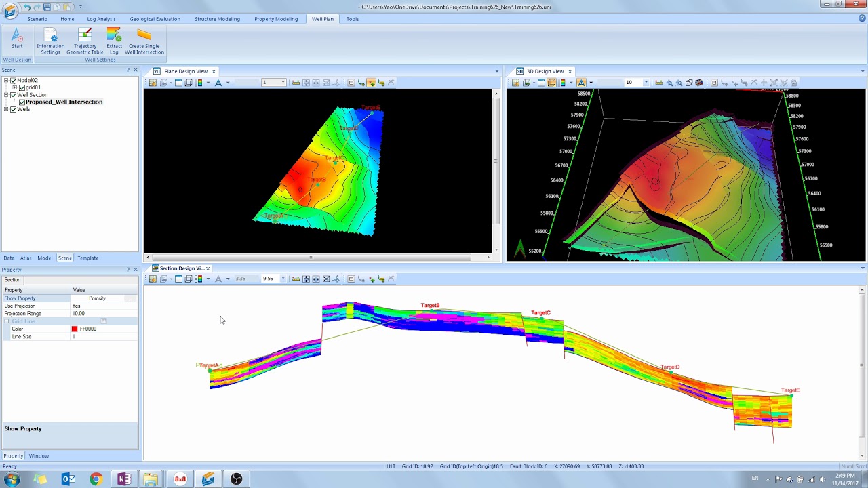Expand the grid01 tree node
The image size is (868, 488).
click(x=15, y=87)
